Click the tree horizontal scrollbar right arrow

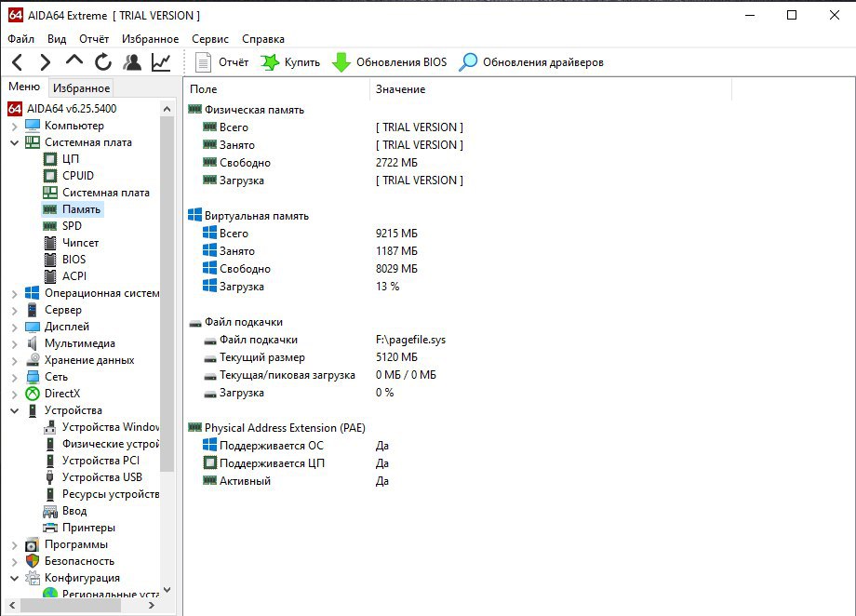pyautogui.click(x=152, y=605)
